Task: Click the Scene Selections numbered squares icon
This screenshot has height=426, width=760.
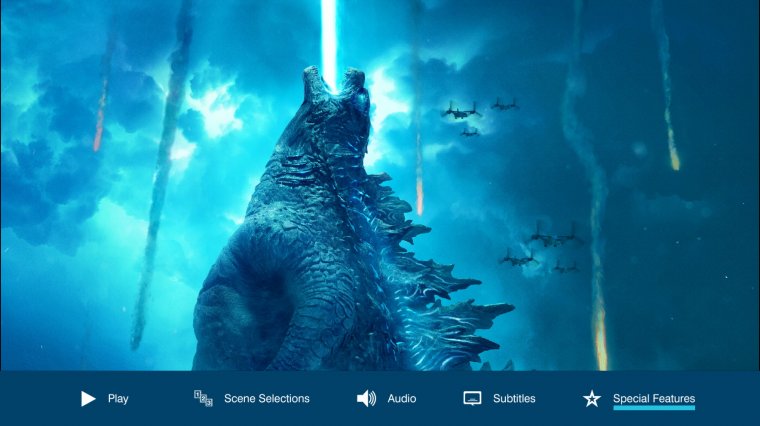Action: pyautogui.click(x=203, y=398)
